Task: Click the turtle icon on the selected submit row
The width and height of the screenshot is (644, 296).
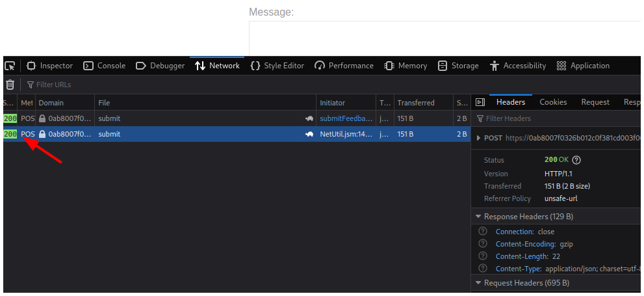Action: [x=309, y=134]
